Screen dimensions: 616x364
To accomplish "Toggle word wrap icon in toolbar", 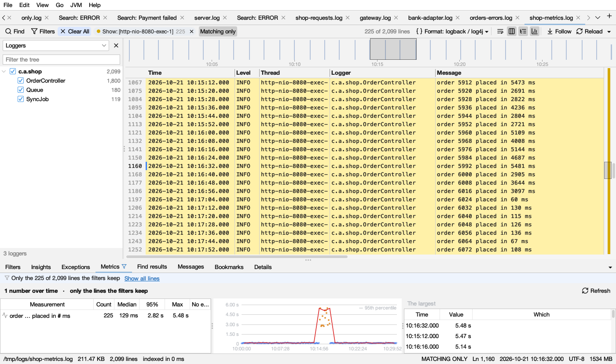I will (x=500, y=31).
